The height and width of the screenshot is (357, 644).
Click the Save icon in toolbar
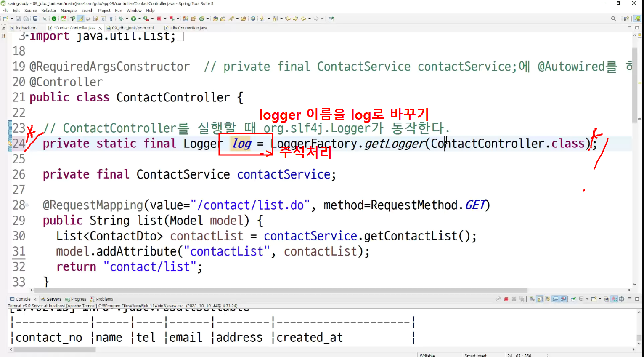point(18,19)
